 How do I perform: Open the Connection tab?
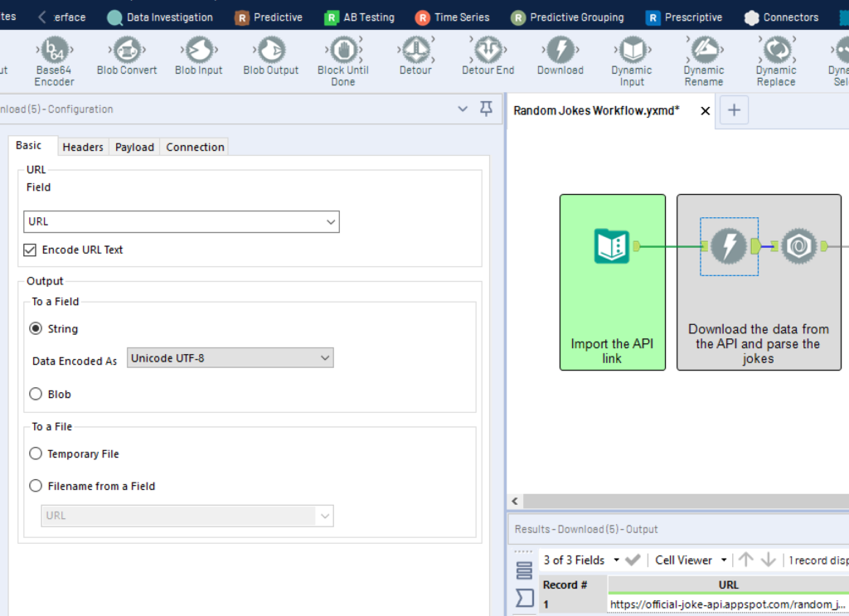click(195, 147)
